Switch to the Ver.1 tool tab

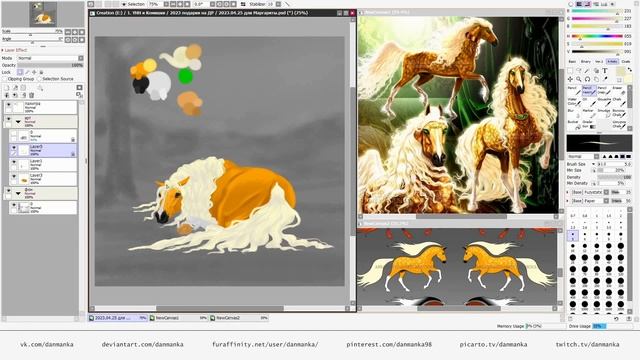pos(599,62)
